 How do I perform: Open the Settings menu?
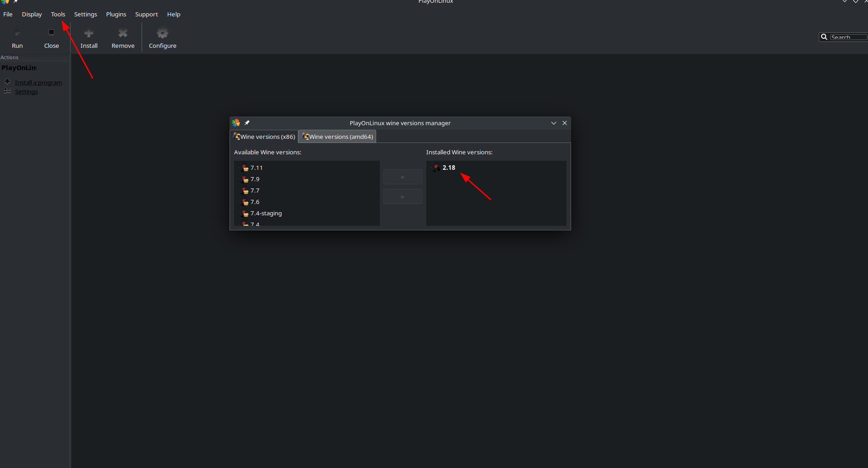(86, 14)
